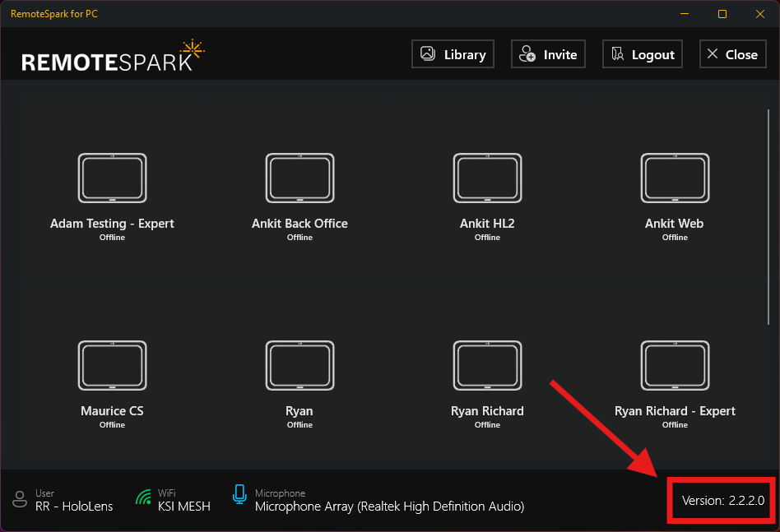Image resolution: width=780 pixels, height=532 pixels.
Task: Click the Offline status under Maurice CS
Action: click(112, 425)
